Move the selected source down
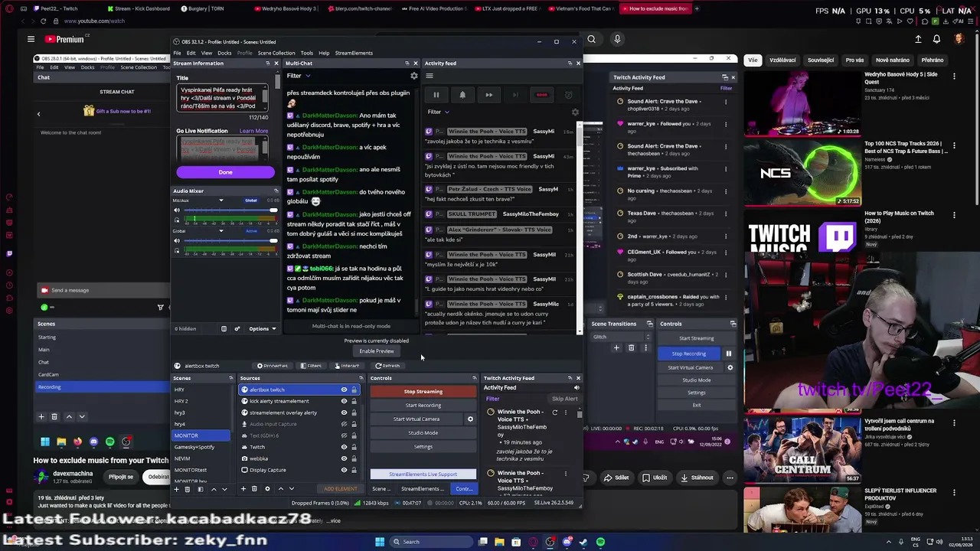 [x=291, y=489]
